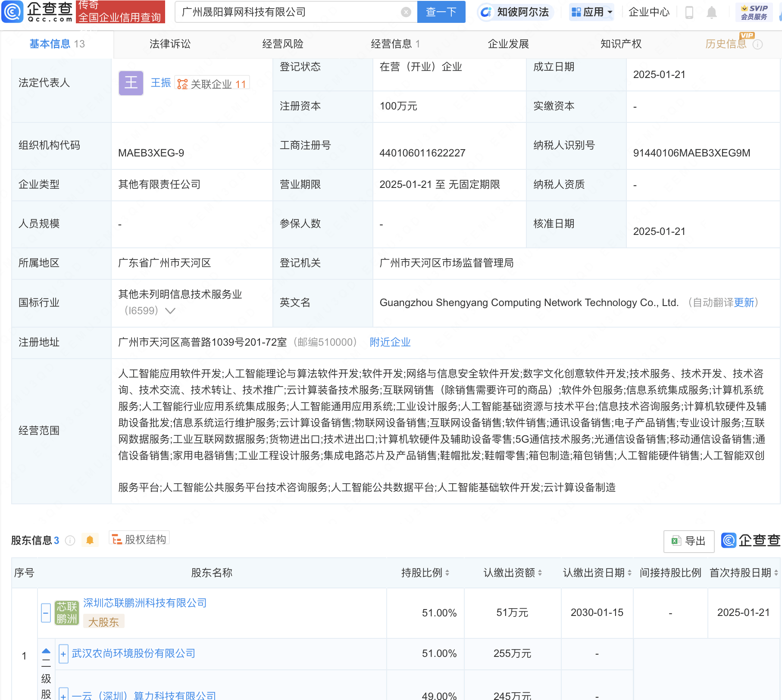782x700 pixels.
Task: Open 知彼阿尔法 AI assistant
Action: (x=516, y=12)
